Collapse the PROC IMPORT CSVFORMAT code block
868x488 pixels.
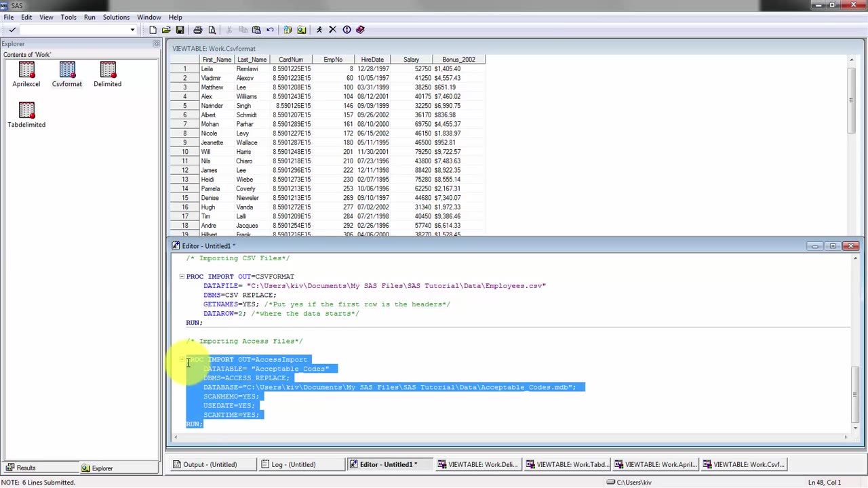click(182, 277)
